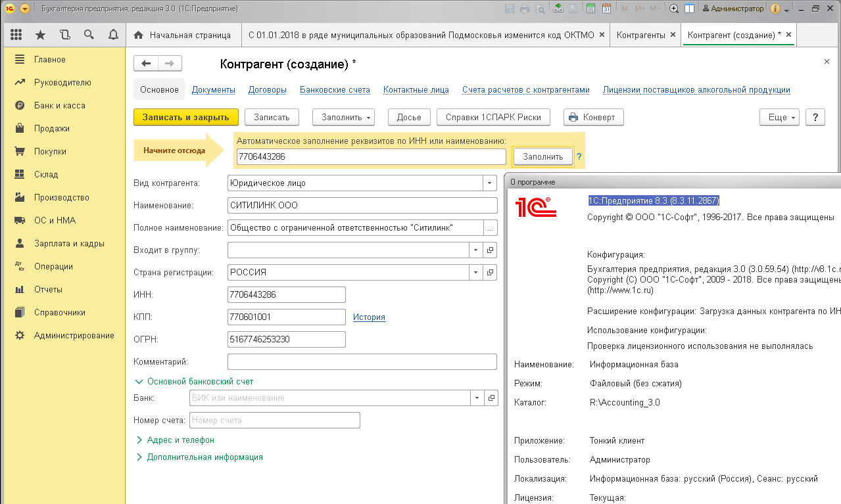Click the M memory button
This screenshot has height=504, width=841.
(625, 9)
